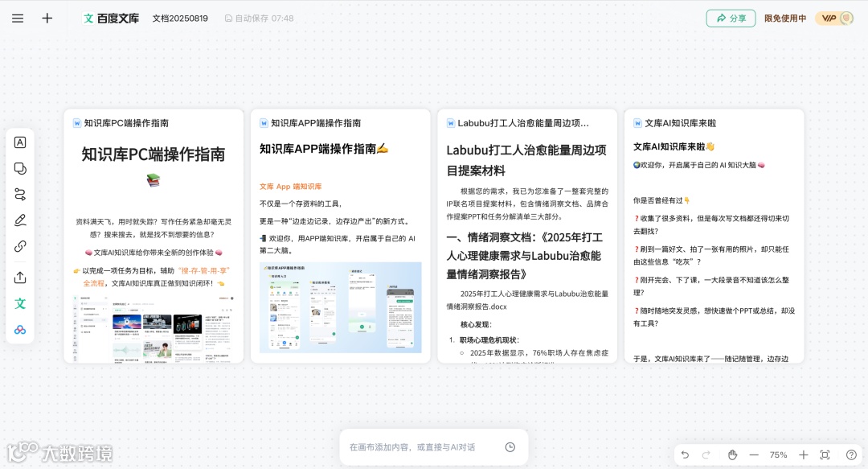Click fit-to-screen icon
Viewport: 868px width, 469px height.
[x=825, y=455]
